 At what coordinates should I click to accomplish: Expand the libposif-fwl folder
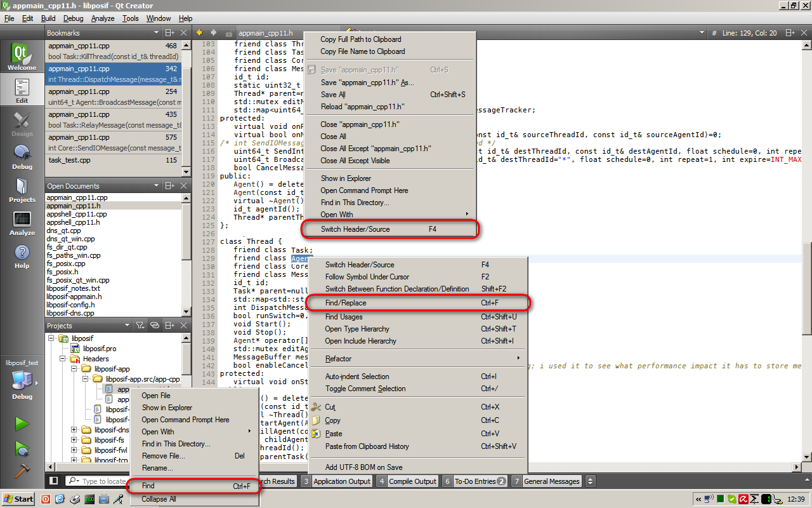coord(74,450)
